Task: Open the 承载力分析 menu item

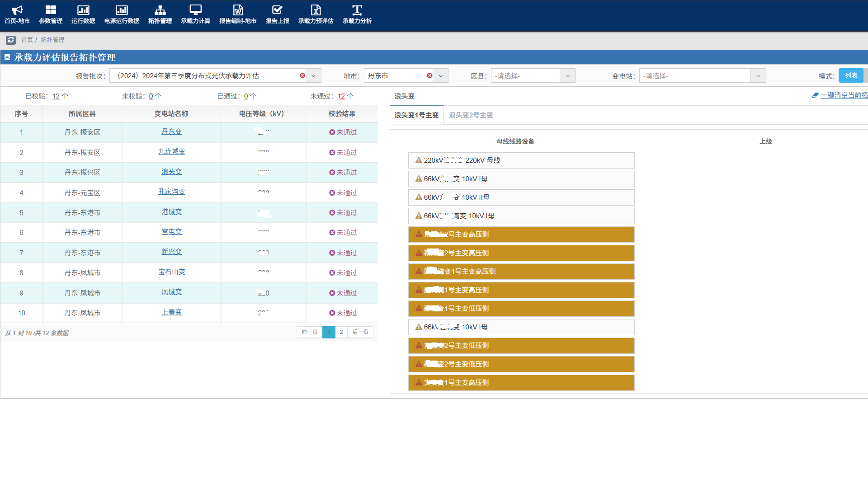Action: click(357, 14)
